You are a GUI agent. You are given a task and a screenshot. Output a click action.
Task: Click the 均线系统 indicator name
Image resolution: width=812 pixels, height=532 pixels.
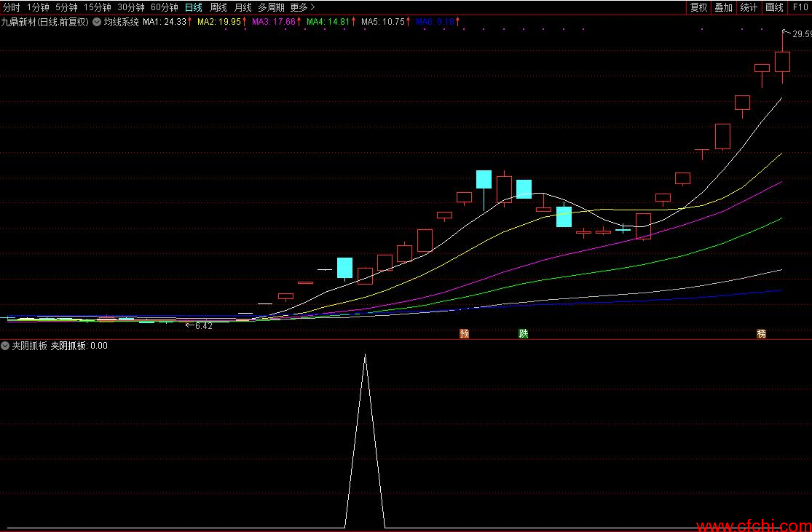[x=121, y=22]
